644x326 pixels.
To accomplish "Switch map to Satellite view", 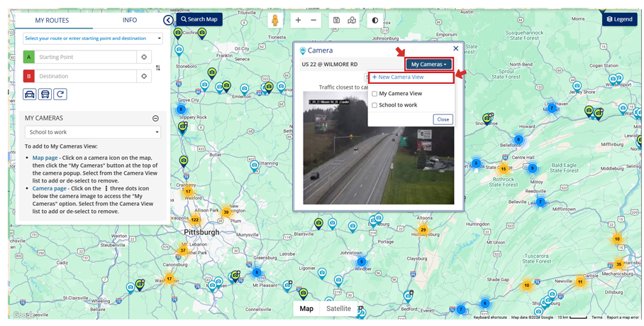I will click(x=338, y=309).
